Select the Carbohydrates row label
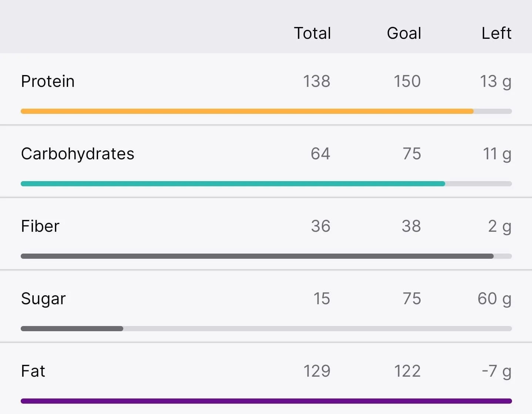 coord(78,154)
